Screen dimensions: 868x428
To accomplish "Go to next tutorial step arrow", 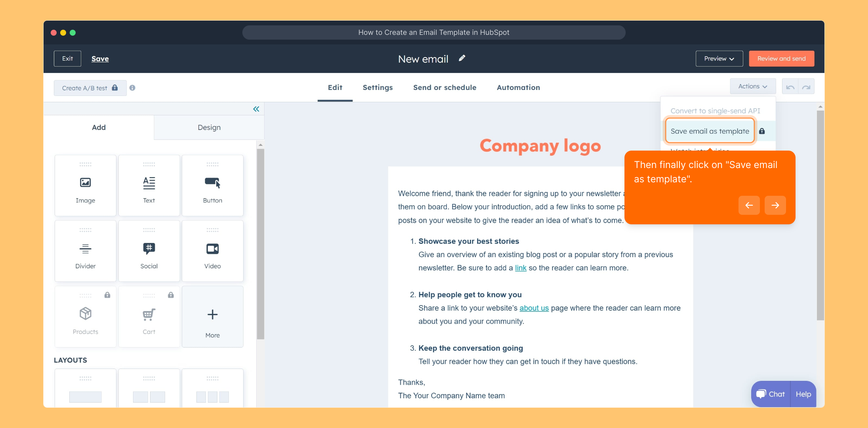I will click(x=775, y=205).
